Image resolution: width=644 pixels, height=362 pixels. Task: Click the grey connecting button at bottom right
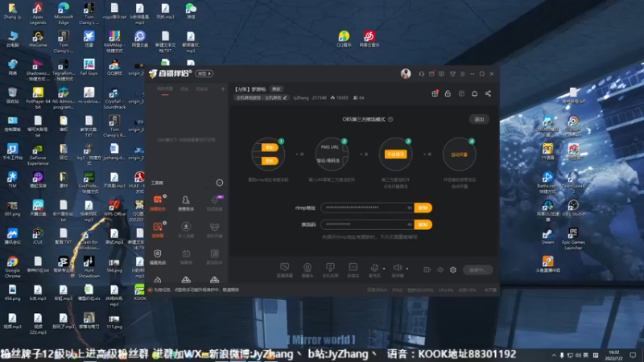[477, 270]
